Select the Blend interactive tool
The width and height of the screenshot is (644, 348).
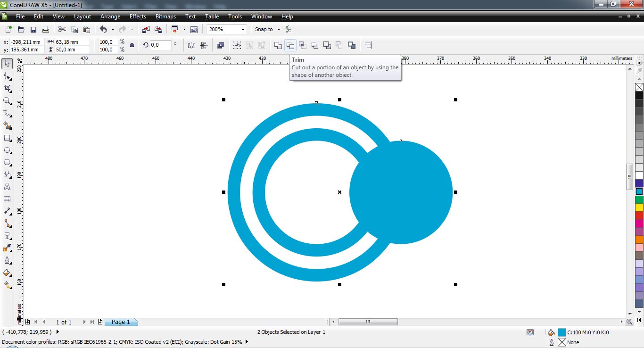(7, 236)
